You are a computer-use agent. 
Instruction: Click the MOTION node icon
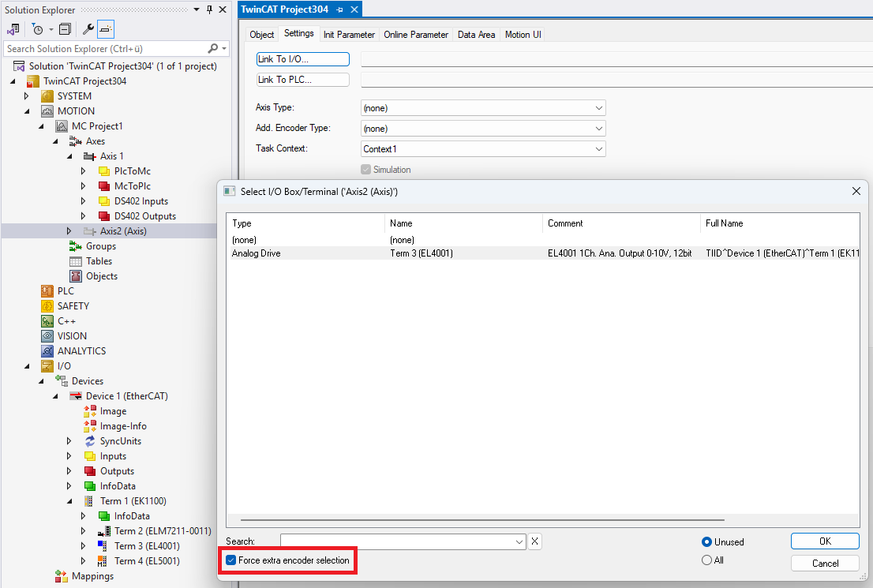47,110
